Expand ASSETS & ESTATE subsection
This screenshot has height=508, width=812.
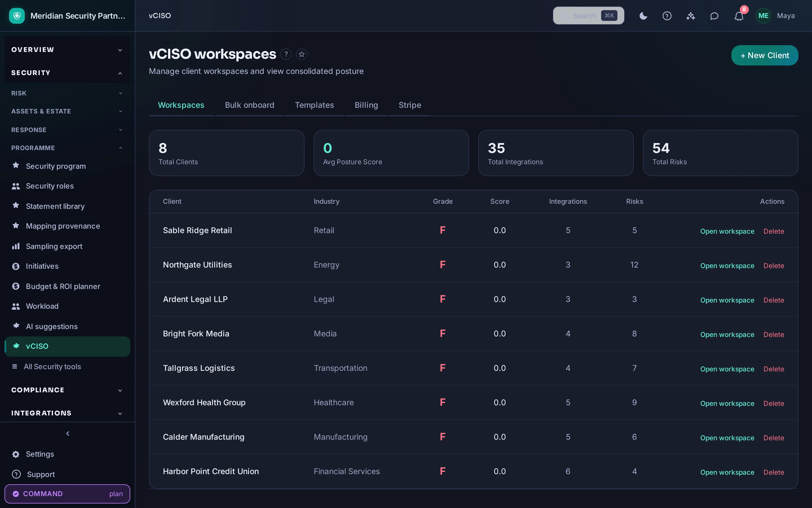(67, 111)
